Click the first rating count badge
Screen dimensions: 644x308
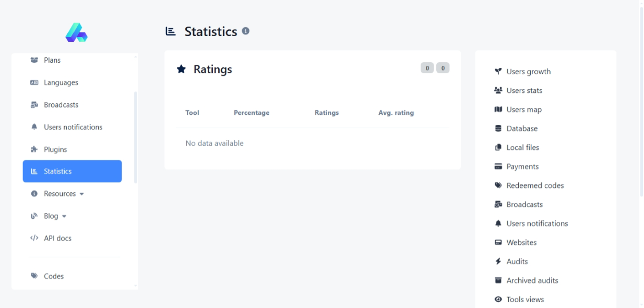(x=427, y=68)
